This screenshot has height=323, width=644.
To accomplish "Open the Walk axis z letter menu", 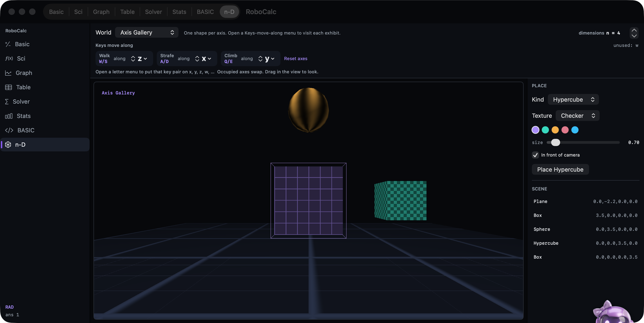I will 142,59.
